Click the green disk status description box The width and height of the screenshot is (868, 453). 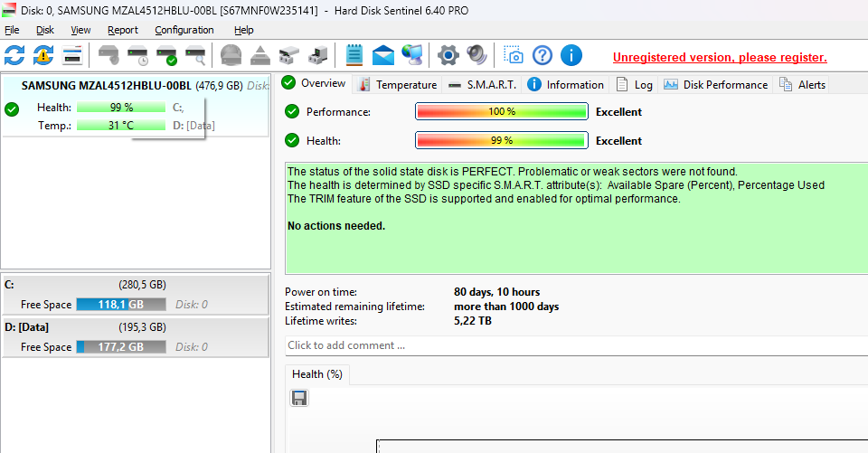[576, 218]
